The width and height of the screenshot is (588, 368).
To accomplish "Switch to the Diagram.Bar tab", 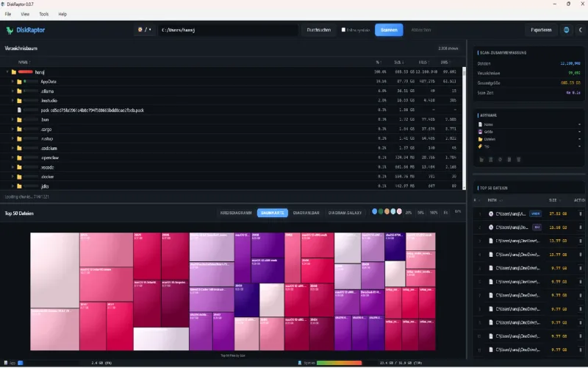I will 306,213.
